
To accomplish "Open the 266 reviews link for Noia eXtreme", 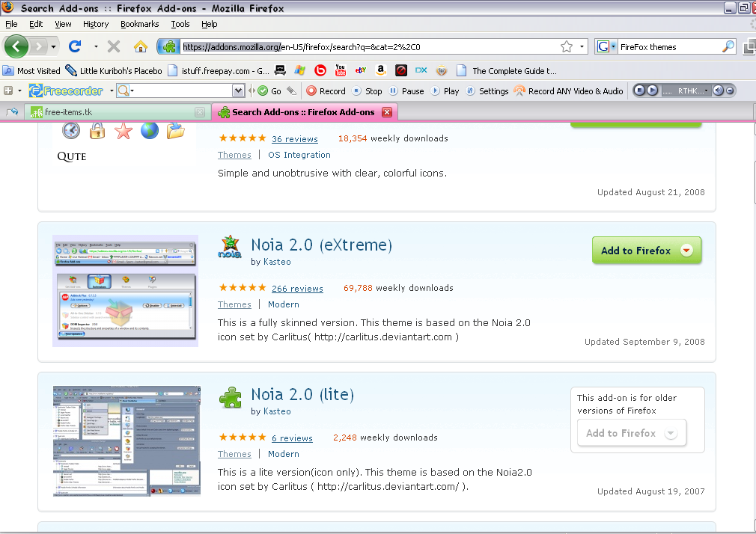I will coord(297,288).
